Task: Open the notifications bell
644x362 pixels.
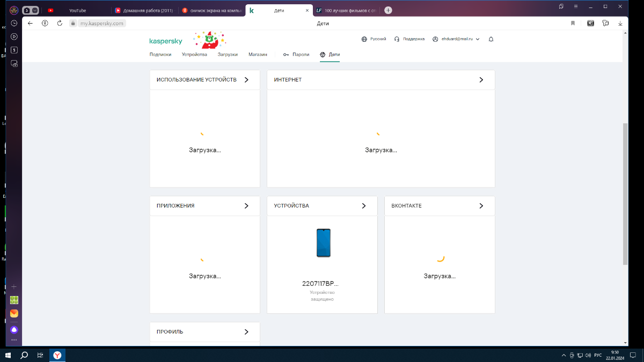Action: [x=491, y=39]
